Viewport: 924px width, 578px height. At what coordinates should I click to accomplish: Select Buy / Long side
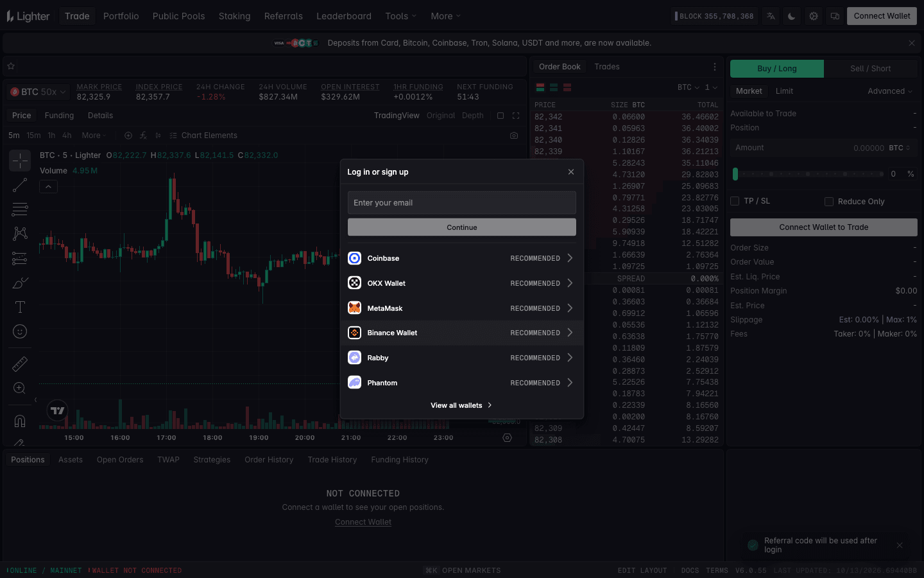[777, 69]
